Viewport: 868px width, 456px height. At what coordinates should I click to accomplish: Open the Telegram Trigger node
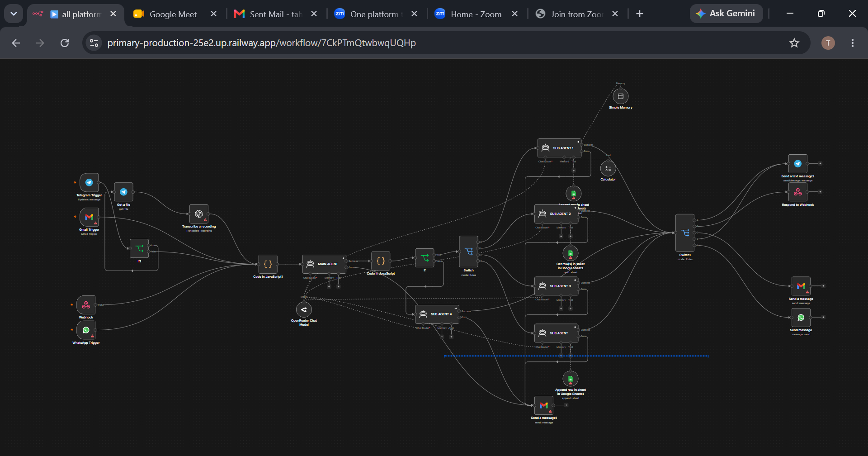click(x=89, y=183)
